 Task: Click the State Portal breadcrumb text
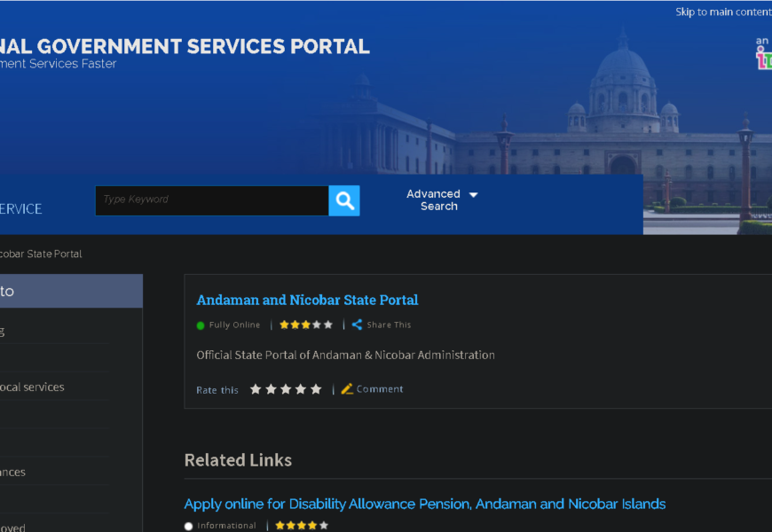[x=41, y=254]
